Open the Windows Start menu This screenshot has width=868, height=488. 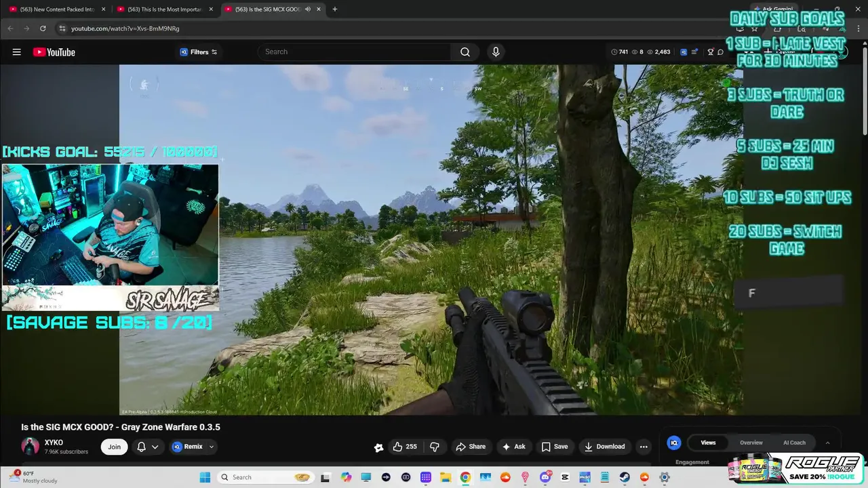[205, 477]
